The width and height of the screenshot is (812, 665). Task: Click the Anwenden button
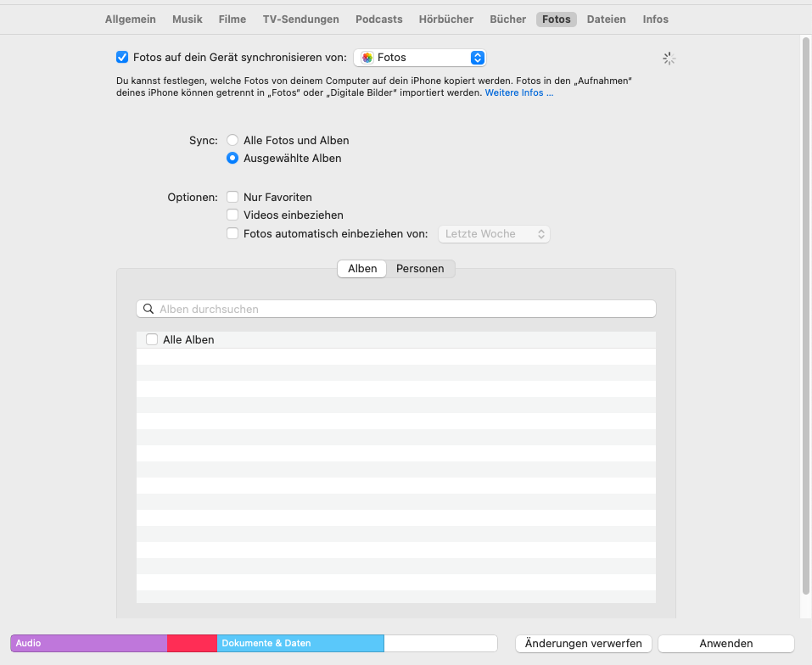coord(726,643)
